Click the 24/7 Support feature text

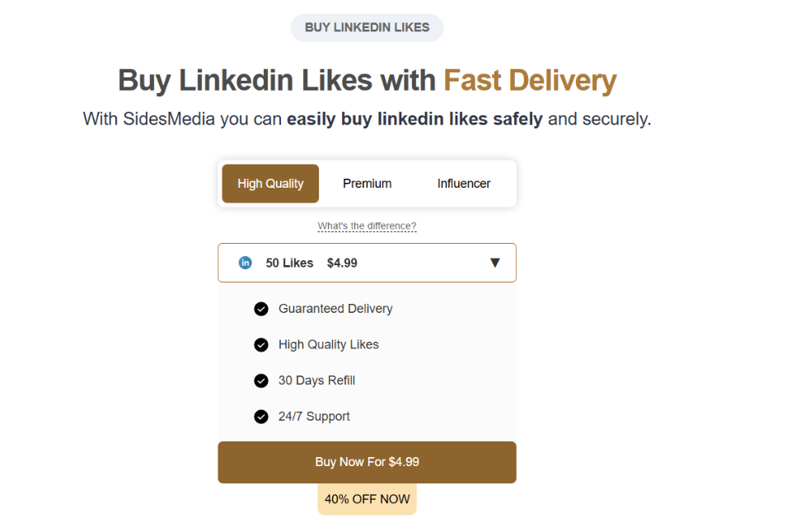(x=314, y=417)
